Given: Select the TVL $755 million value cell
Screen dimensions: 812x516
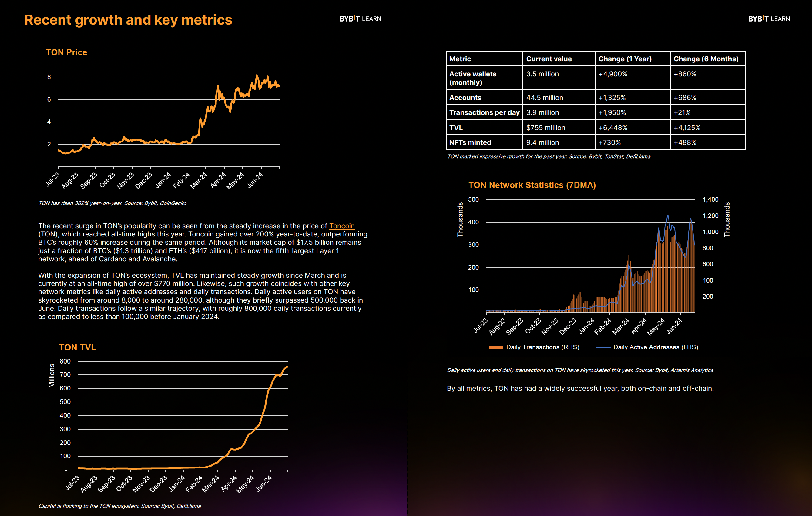Looking at the screenshot, I should pyautogui.click(x=559, y=127).
